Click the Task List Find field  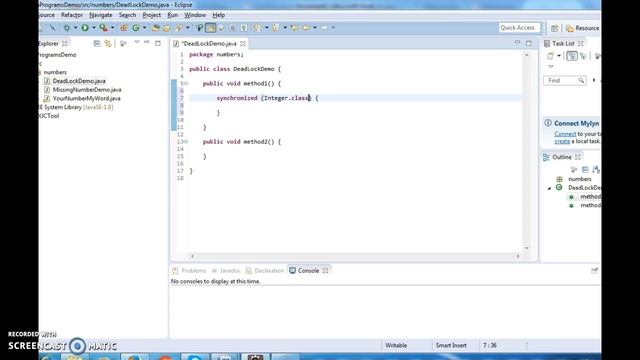pos(565,80)
